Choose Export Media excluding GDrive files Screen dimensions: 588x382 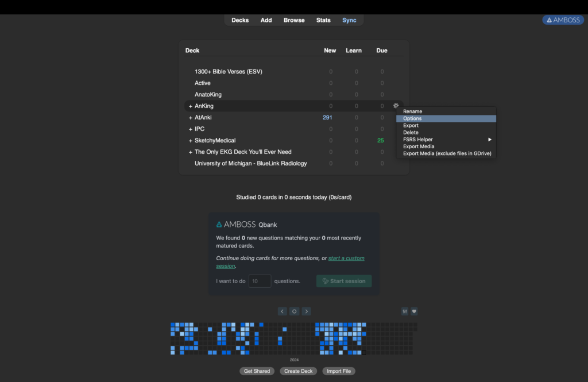click(446, 153)
